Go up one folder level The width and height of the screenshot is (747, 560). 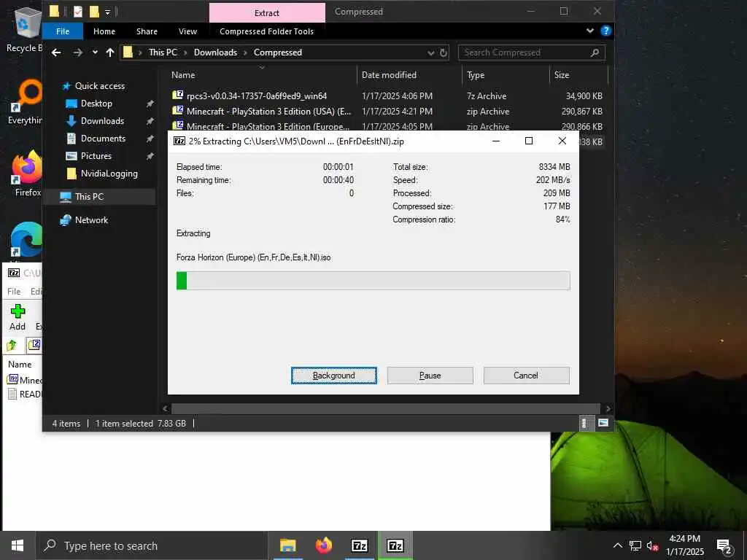[110, 52]
